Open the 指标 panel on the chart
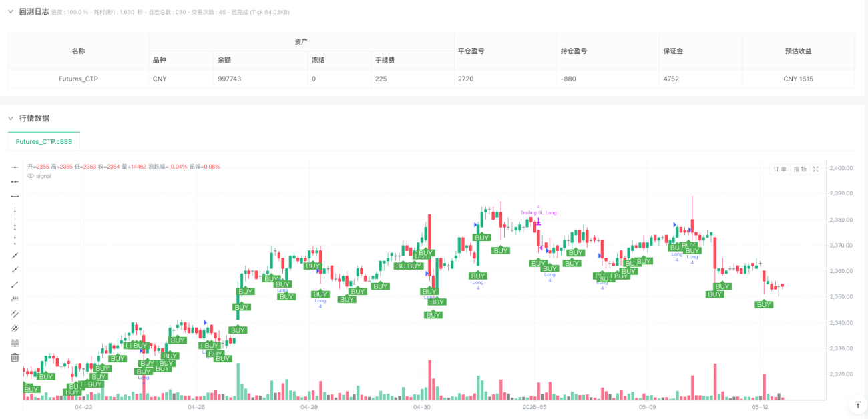 point(799,168)
